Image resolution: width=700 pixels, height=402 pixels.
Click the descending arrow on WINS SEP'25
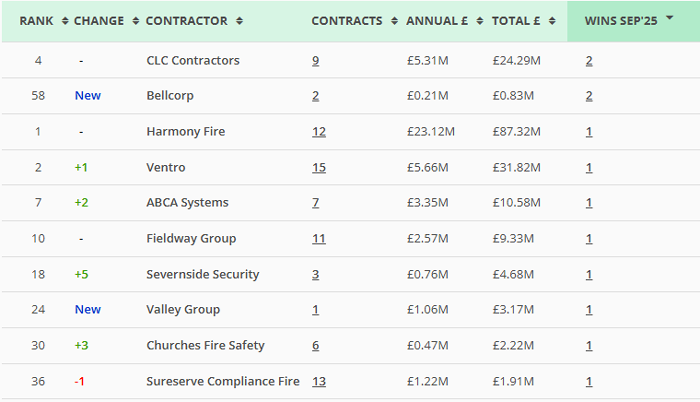click(668, 19)
